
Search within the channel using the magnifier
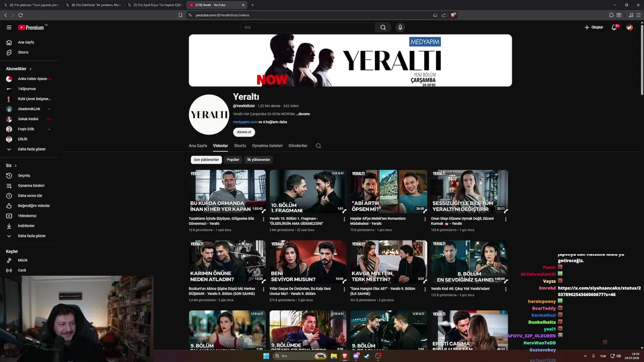click(318, 146)
